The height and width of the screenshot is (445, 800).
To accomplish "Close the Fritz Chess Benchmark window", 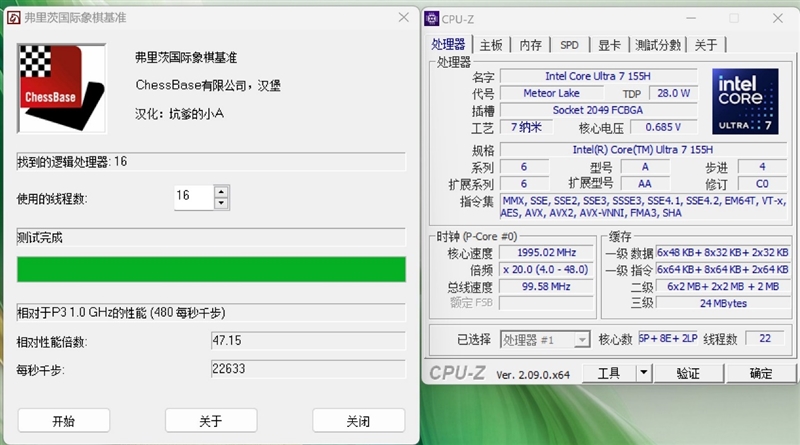I will pyautogui.click(x=404, y=17).
